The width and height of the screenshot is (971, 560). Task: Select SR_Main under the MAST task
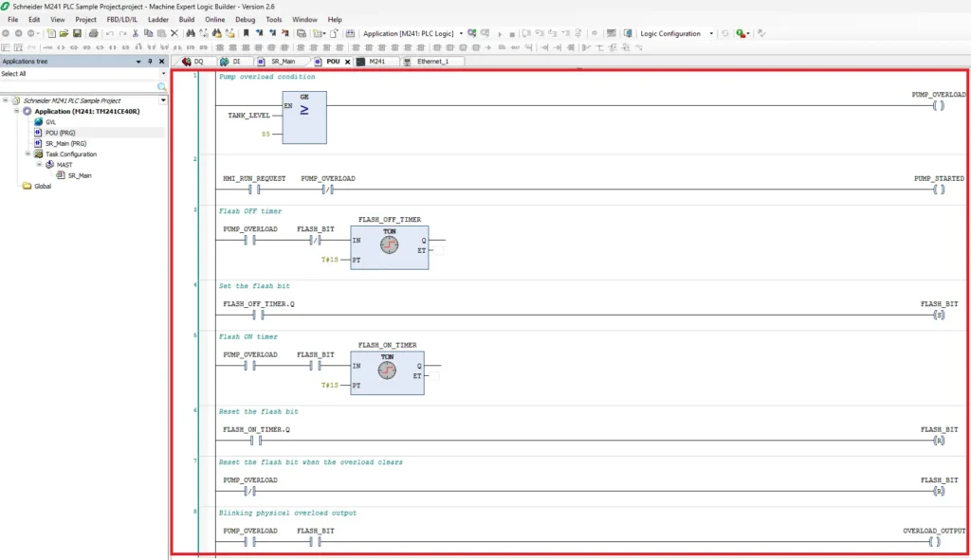pyautogui.click(x=80, y=175)
